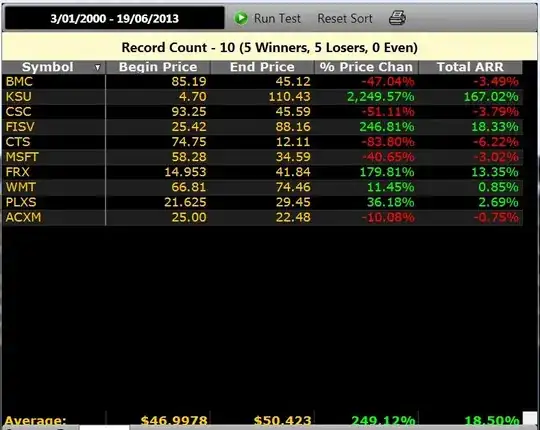This screenshot has height=430, width=540.
Task: Click ACXM begin price 25.00
Action: [189, 218]
